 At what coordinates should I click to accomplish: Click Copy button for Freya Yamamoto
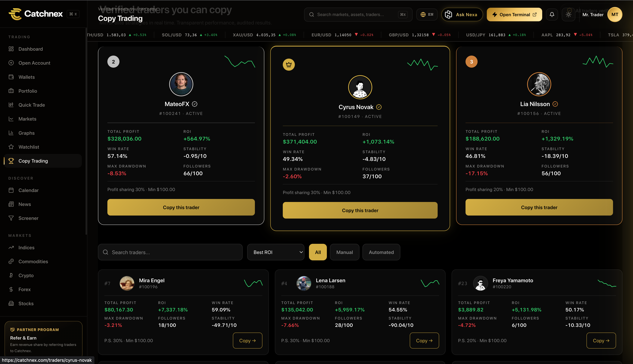(x=601, y=340)
